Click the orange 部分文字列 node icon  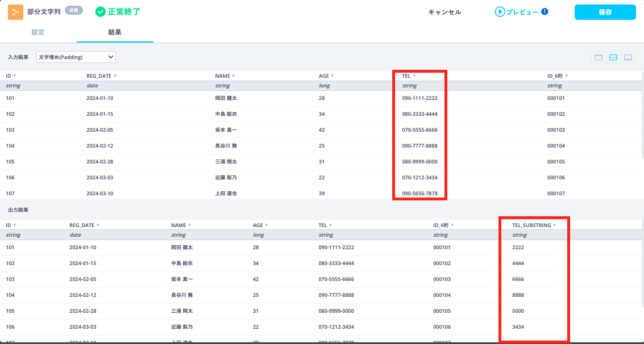tap(15, 12)
